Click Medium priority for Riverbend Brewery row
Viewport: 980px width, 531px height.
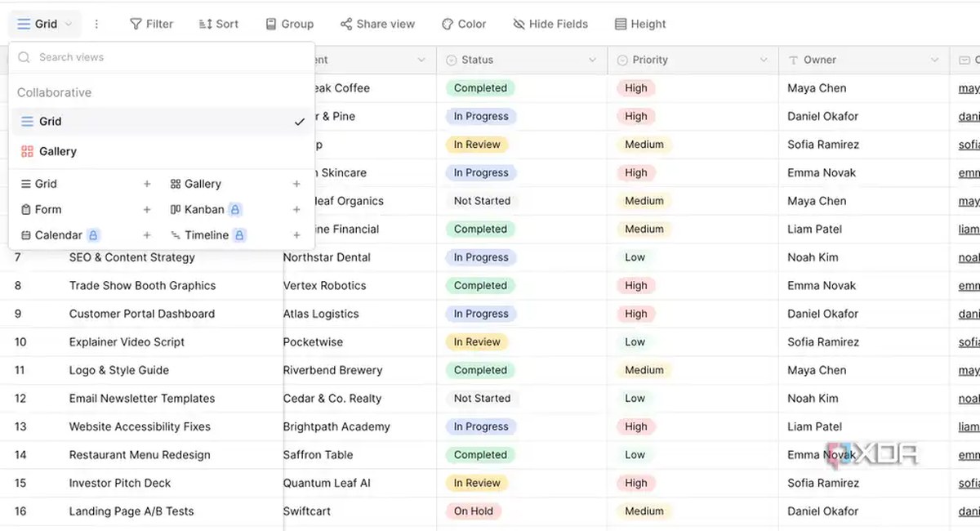pyautogui.click(x=644, y=370)
